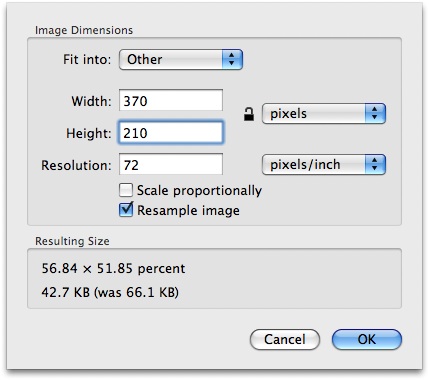Click the Height: label
This screenshot has width=429, height=380.
pos(89,133)
